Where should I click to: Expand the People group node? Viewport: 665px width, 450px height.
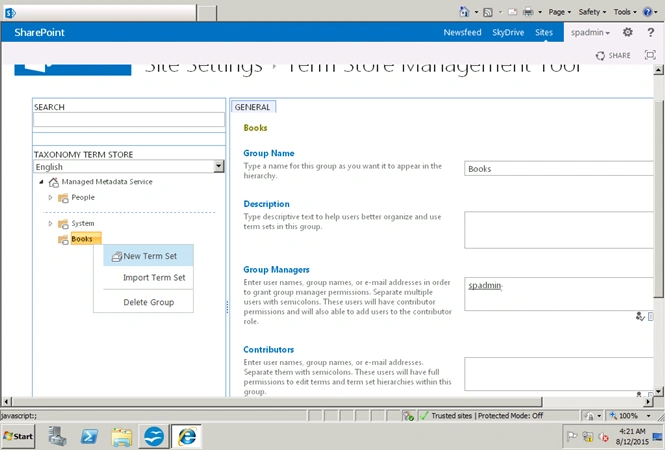(50, 198)
